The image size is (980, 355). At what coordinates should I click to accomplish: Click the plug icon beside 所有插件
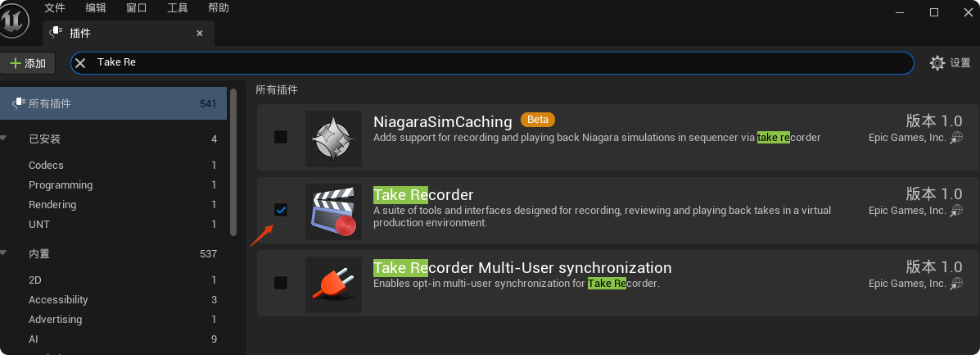point(19,103)
